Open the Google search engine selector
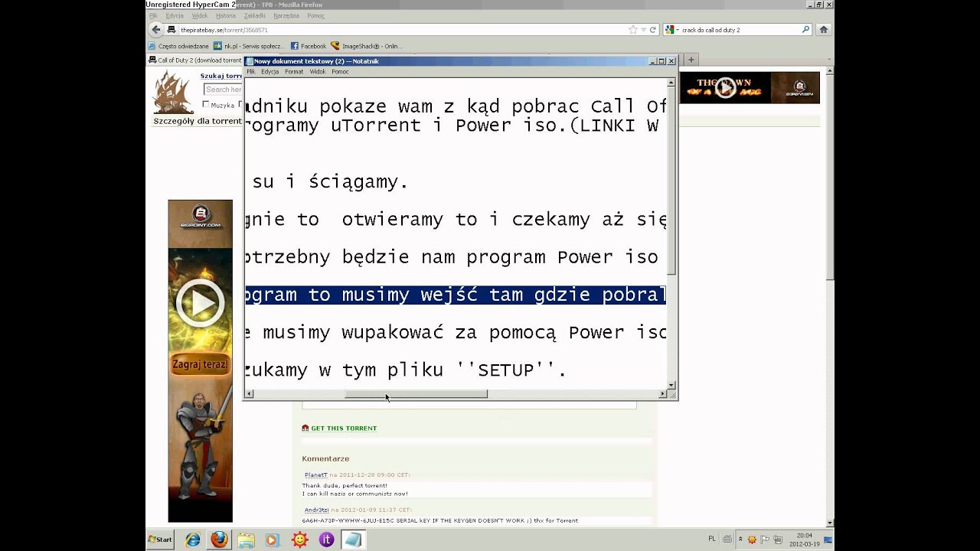Viewport: 980px width, 551px height. [671, 30]
